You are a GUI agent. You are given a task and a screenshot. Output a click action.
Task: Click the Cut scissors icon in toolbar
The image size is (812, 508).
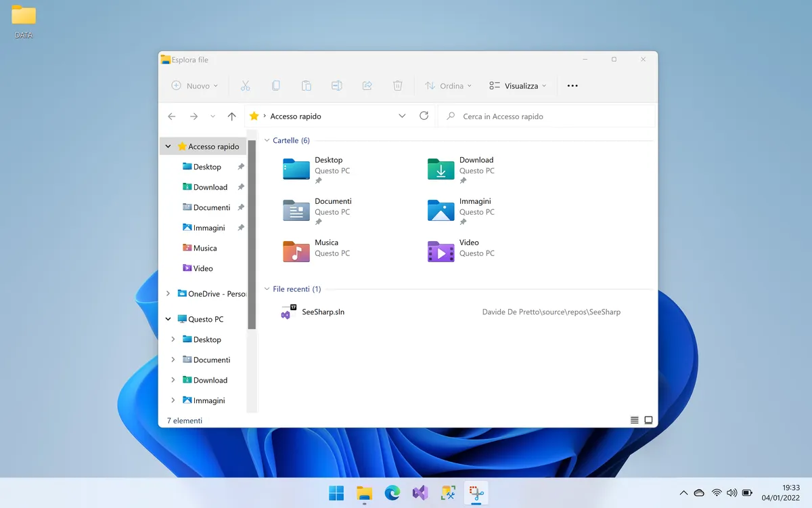click(x=245, y=86)
